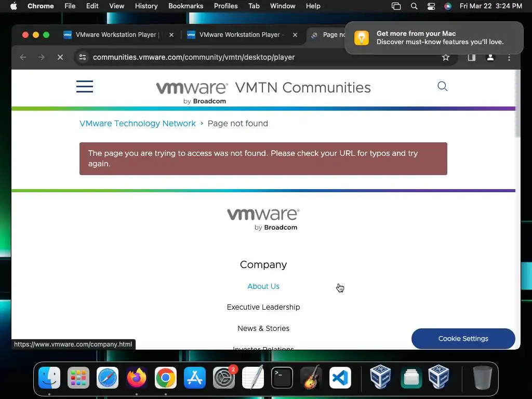Stop loading the page in Chrome
The height and width of the screenshot is (399, 532).
pos(60,57)
